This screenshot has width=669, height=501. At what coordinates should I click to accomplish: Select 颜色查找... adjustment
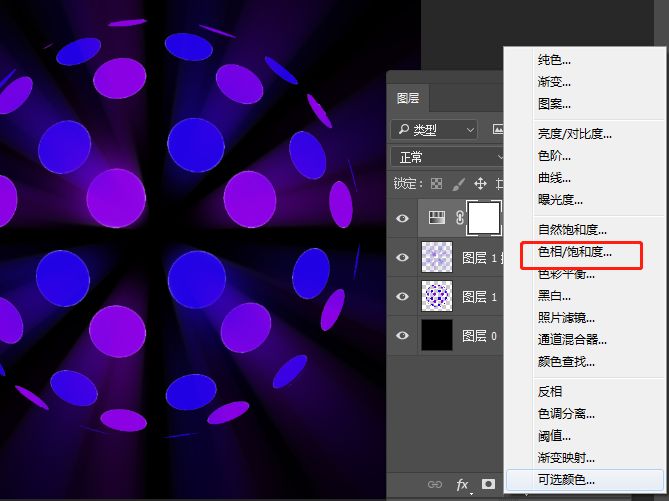tap(566, 362)
